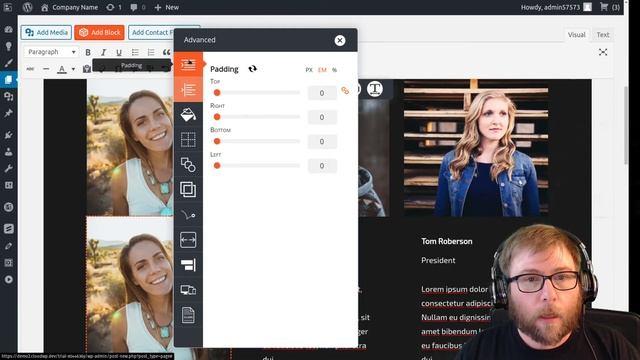Open the Users icon in admin sidebar
This screenshot has height=360, width=640.
click(9, 152)
